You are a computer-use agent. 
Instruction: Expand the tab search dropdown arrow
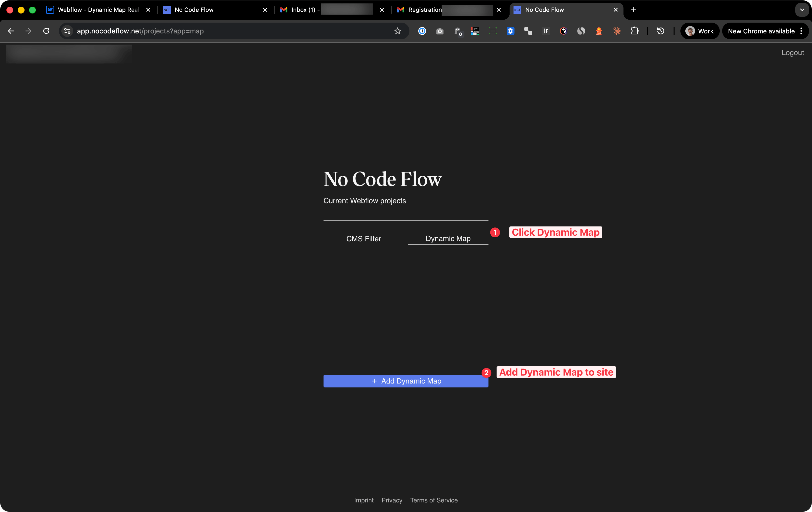click(802, 10)
